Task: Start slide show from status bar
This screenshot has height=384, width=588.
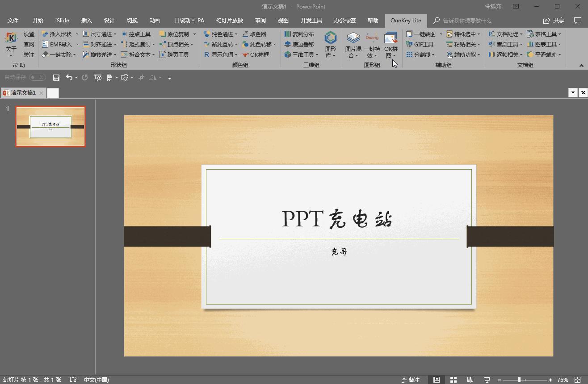Action: pos(487,380)
